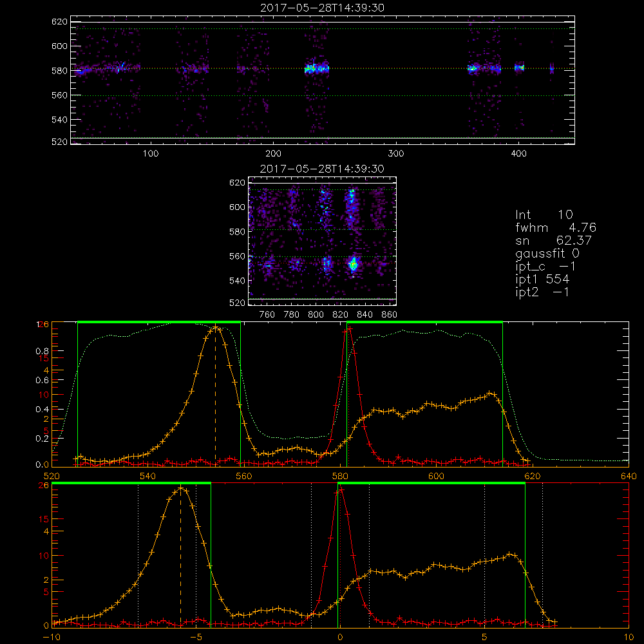Click the brightest blob in the middle zoom image
The height and width of the screenshot is (644, 644).
point(353,264)
